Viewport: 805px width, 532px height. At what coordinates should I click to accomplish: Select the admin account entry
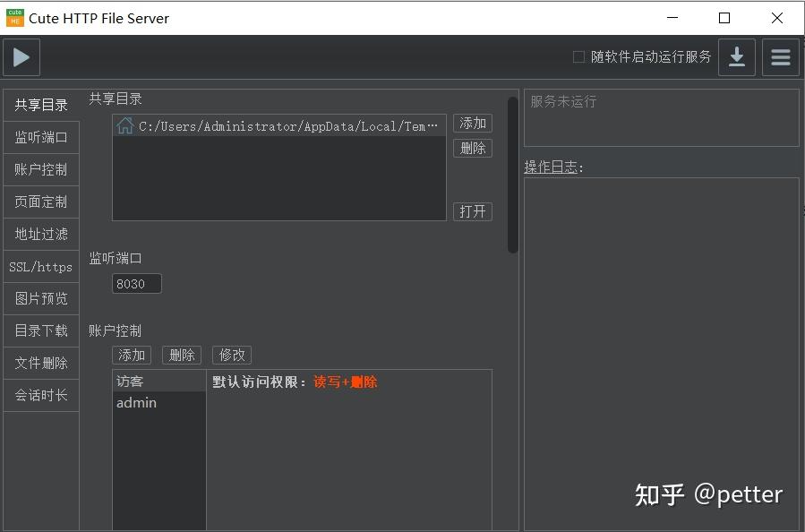(x=138, y=402)
